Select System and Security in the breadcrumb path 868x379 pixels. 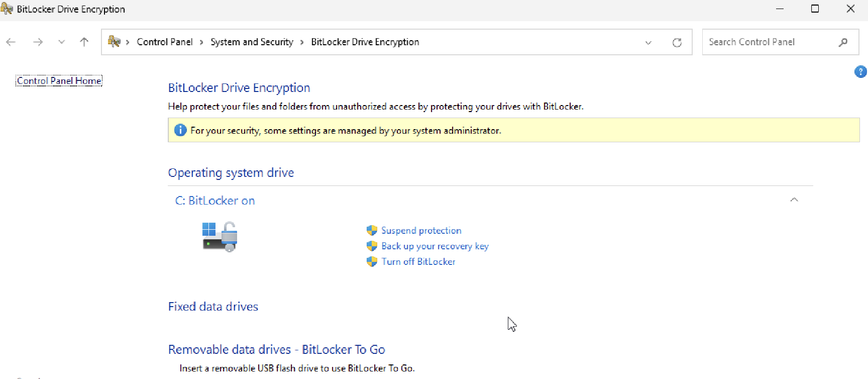[x=252, y=42]
